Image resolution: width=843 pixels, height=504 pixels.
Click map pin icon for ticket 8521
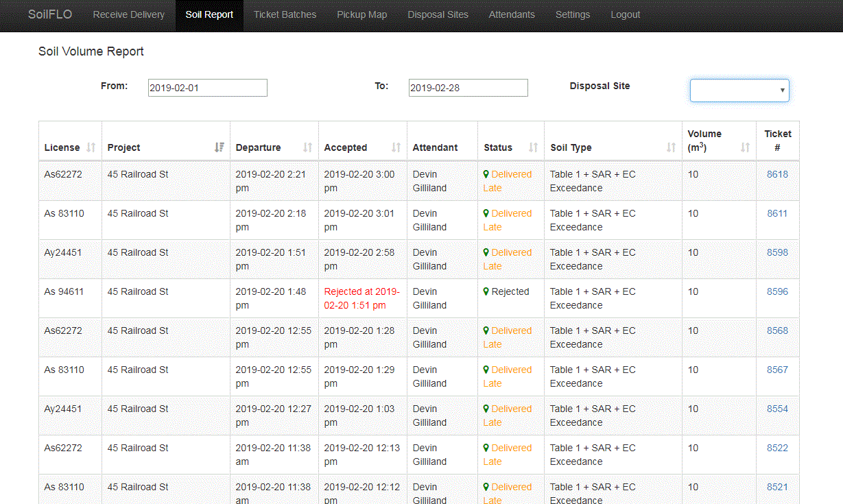(486, 487)
